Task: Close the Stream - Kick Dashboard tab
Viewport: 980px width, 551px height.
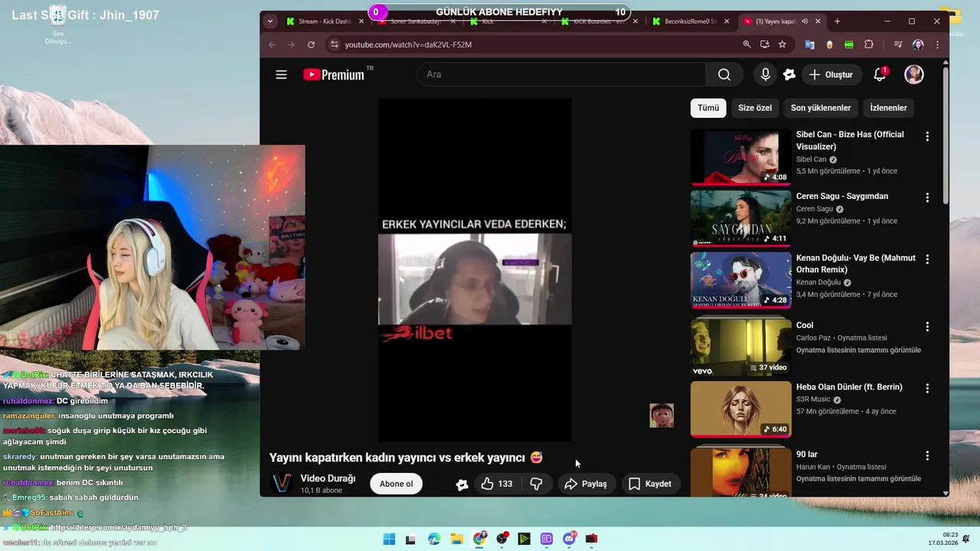Action: point(361,21)
